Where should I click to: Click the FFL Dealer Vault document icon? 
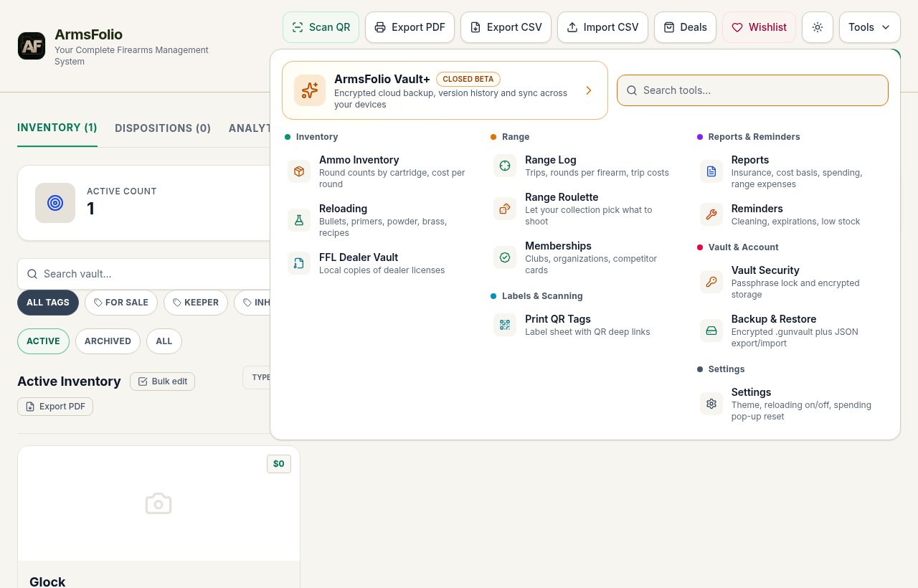299,263
